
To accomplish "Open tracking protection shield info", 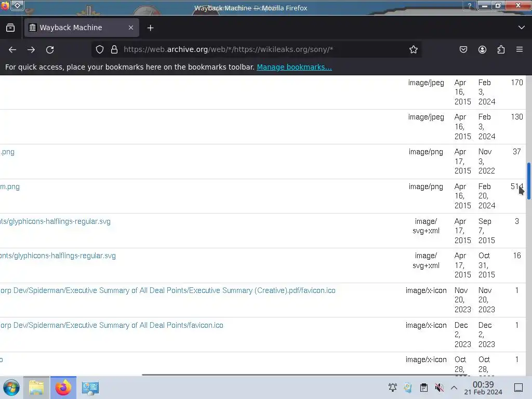I will 99,49.
